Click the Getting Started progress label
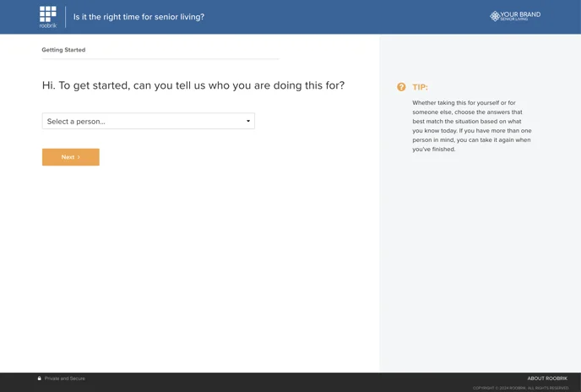Viewport: 581px width, 392px height. (63, 50)
